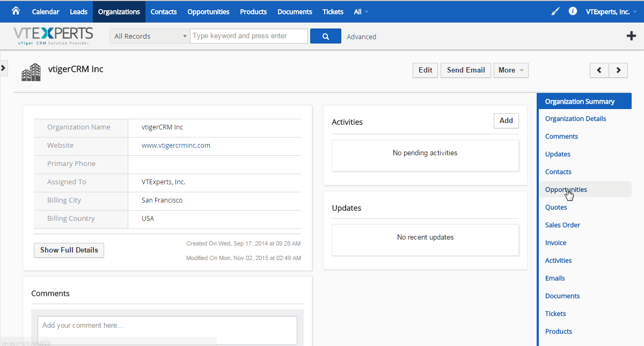Open Emails related list
The width and height of the screenshot is (644, 346).
pos(555,278)
